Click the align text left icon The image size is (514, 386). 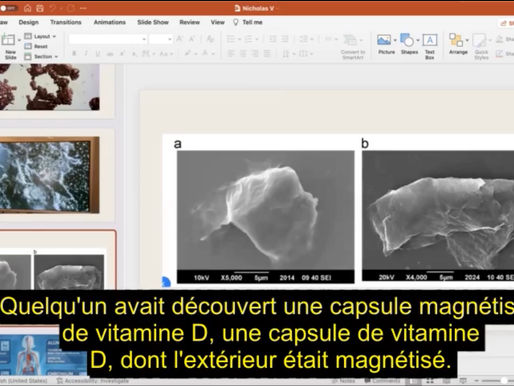[231, 53]
